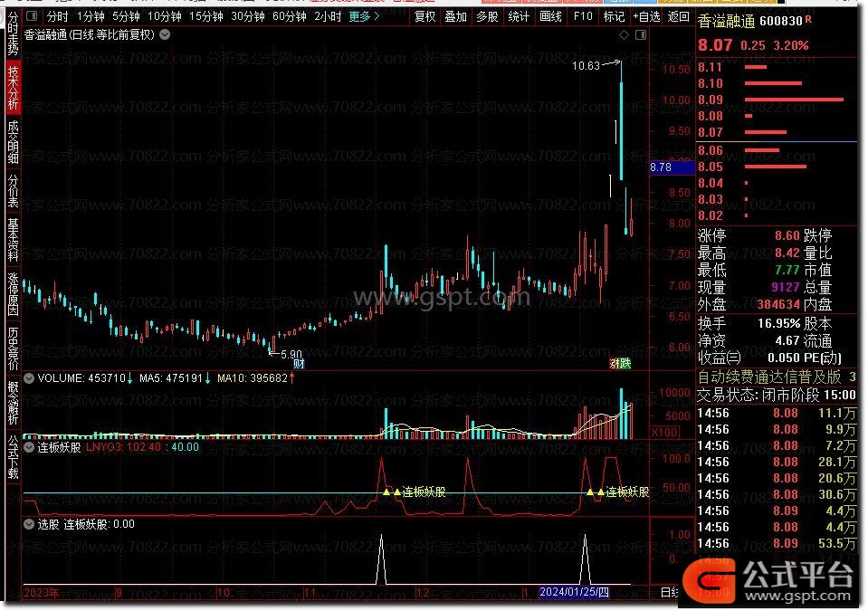Screen dimensions: 868x611
Task: Click the 2024/01/25/四 date marker
Action: (x=574, y=592)
